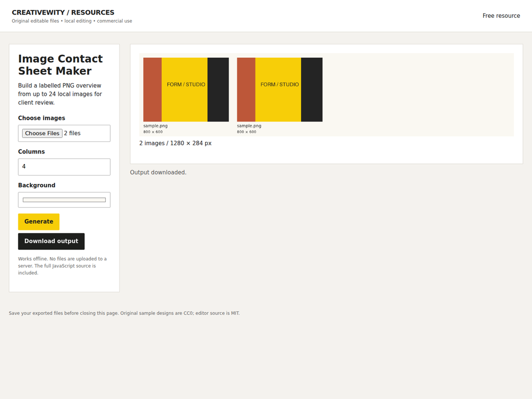Click the Image Contact Sheet Maker heading
532x399 pixels.
coord(60,65)
